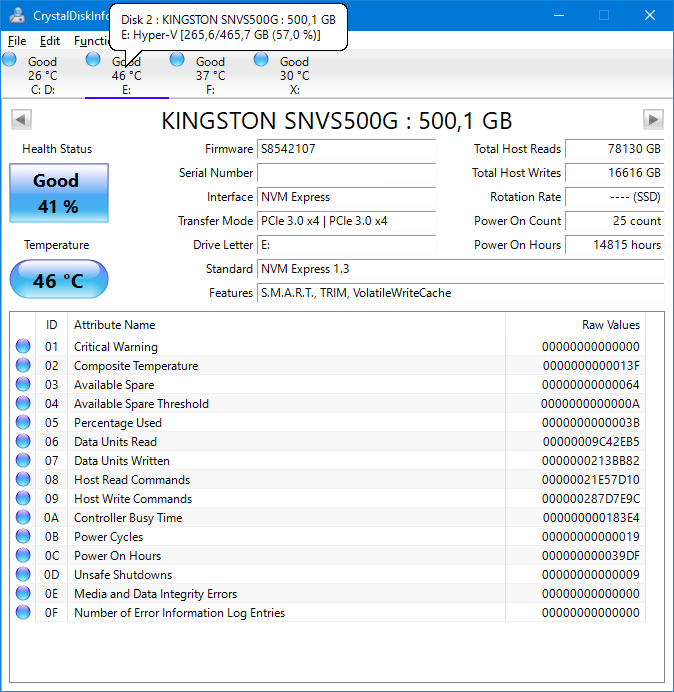Select the X: disk tab at 30 °C
This screenshot has width=674, height=692.
point(294,75)
